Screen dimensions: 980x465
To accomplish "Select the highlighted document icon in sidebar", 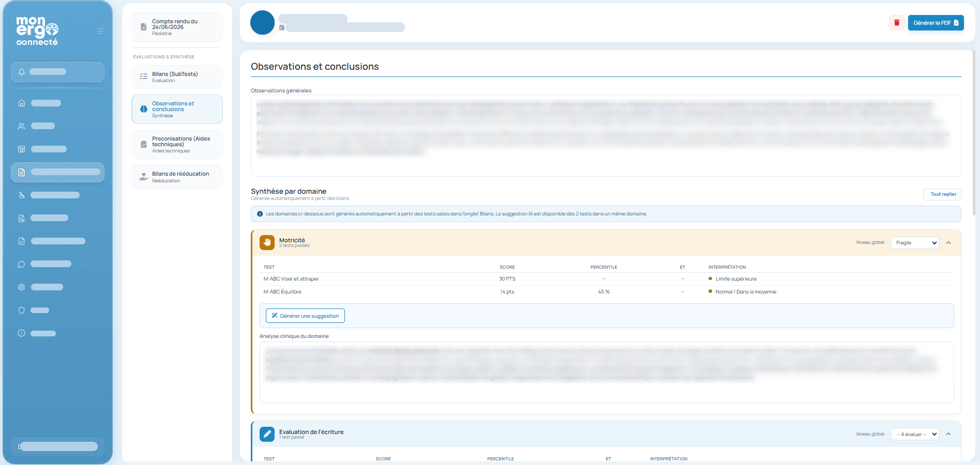I will pos(21,172).
